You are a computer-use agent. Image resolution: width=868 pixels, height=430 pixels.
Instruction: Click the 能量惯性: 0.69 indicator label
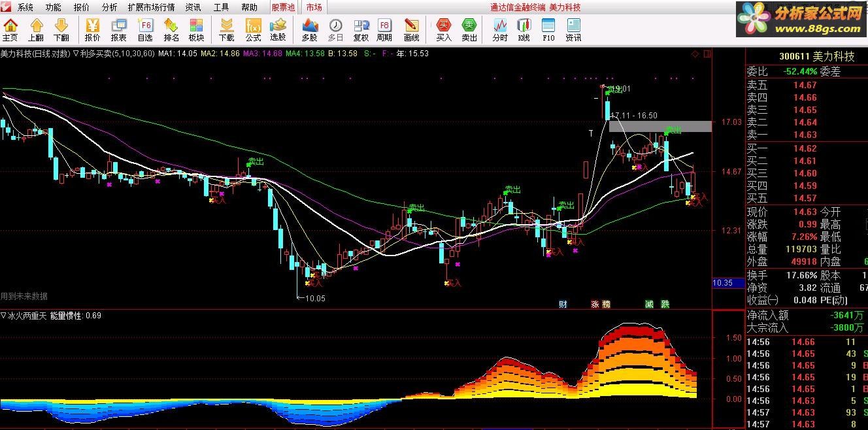point(75,316)
